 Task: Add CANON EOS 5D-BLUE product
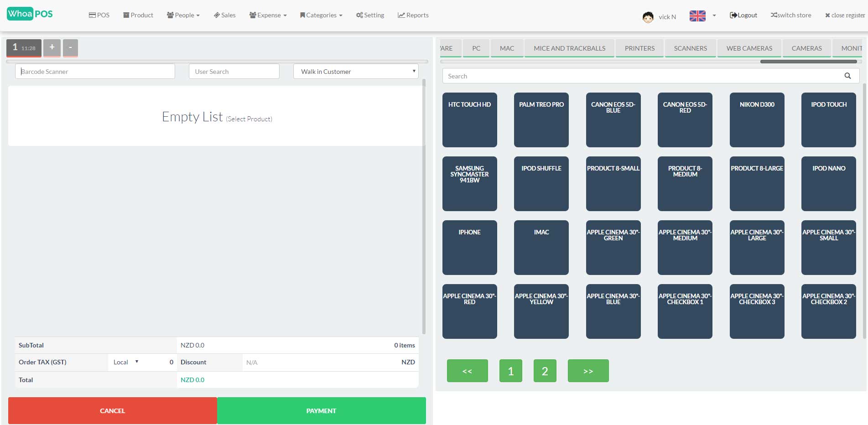[x=613, y=120]
